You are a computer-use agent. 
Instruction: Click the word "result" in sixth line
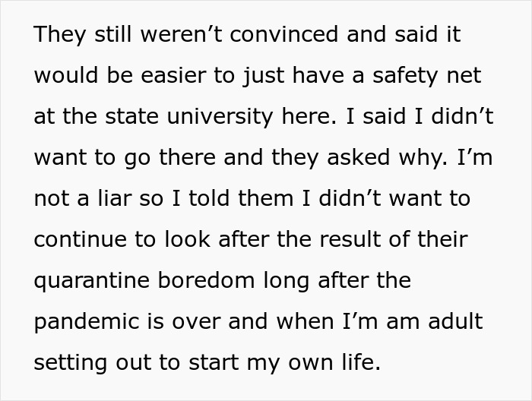click(x=350, y=239)
